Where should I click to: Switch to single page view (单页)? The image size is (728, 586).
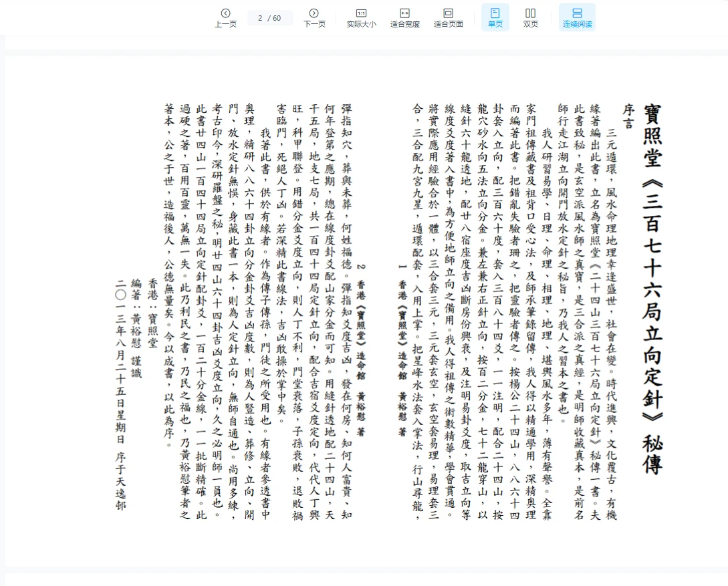[495, 17]
